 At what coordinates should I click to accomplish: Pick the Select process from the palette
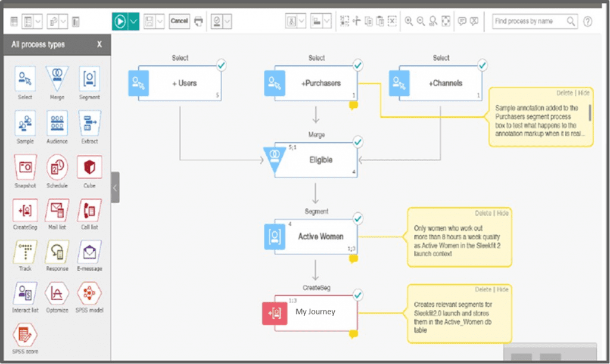coord(25,79)
